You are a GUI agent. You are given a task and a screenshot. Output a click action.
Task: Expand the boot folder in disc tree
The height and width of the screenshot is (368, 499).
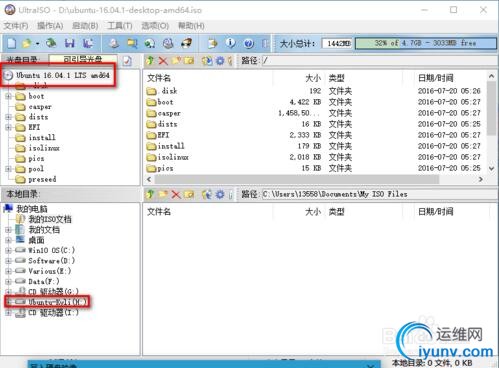[9, 96]
